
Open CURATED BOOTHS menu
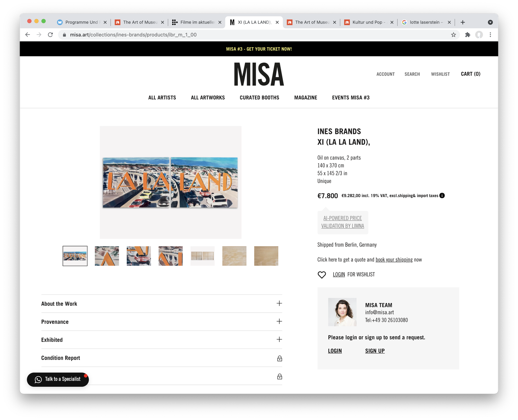[x=259, y=98]
